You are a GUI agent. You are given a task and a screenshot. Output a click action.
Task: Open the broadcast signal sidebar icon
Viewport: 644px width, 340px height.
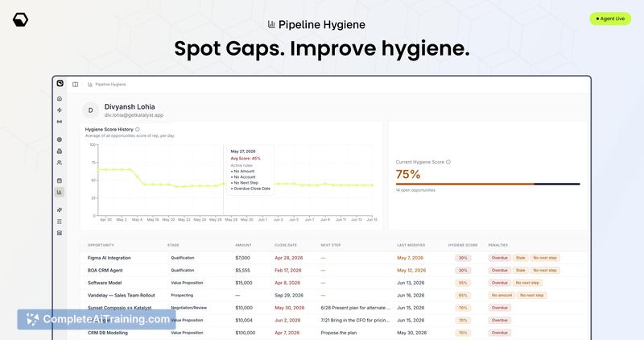click(x=60, y=122)
